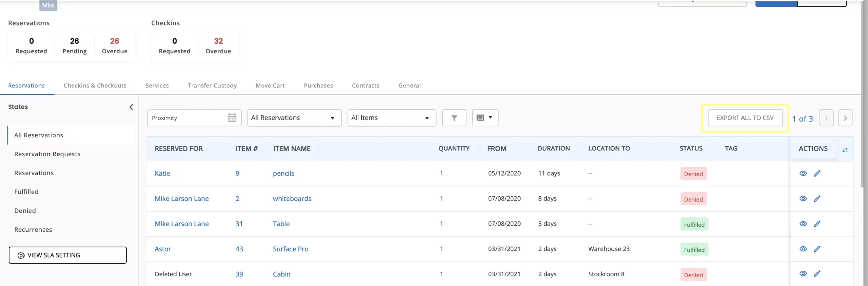Go to next page of reservations
868x286 pixels.
pos(845,118)
